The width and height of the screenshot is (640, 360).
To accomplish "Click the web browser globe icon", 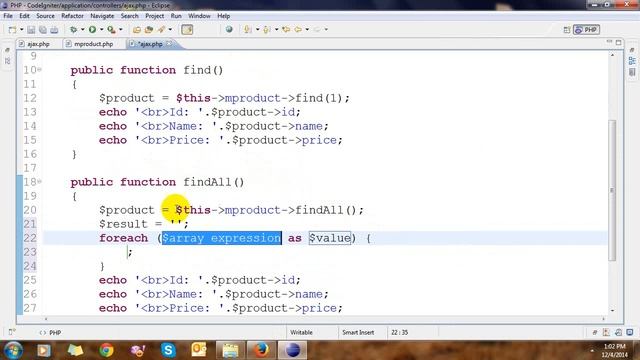I will pos(229,29).
